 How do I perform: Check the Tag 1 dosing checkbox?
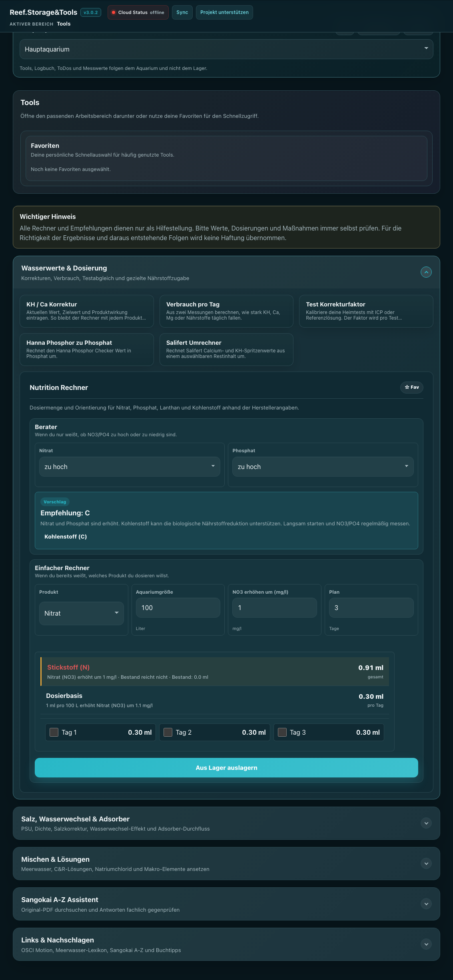pos(54,732)
